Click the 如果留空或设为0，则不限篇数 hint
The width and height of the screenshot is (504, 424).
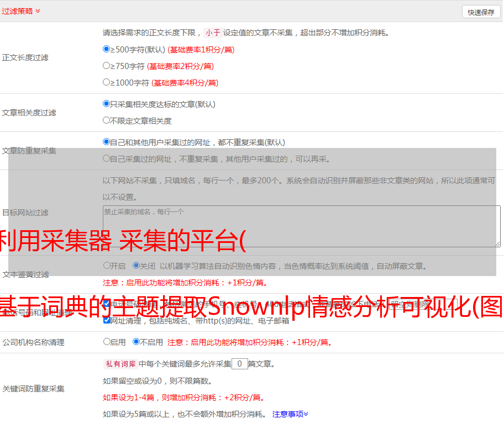158,381
